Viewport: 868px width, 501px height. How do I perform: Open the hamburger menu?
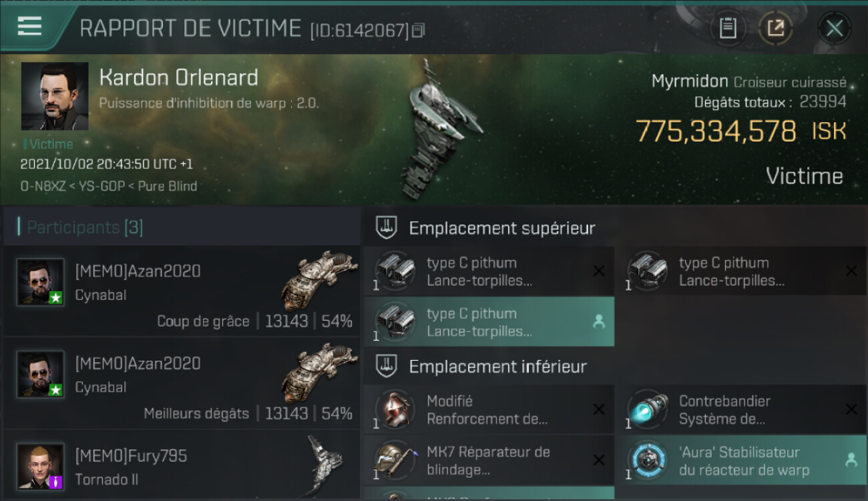(30, 26)
